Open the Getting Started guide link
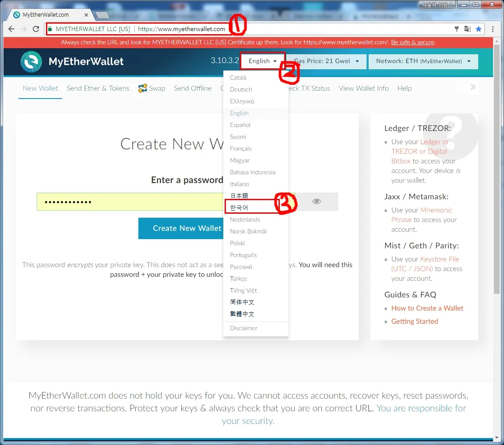The image size is (504, 445). pos(415,321)
